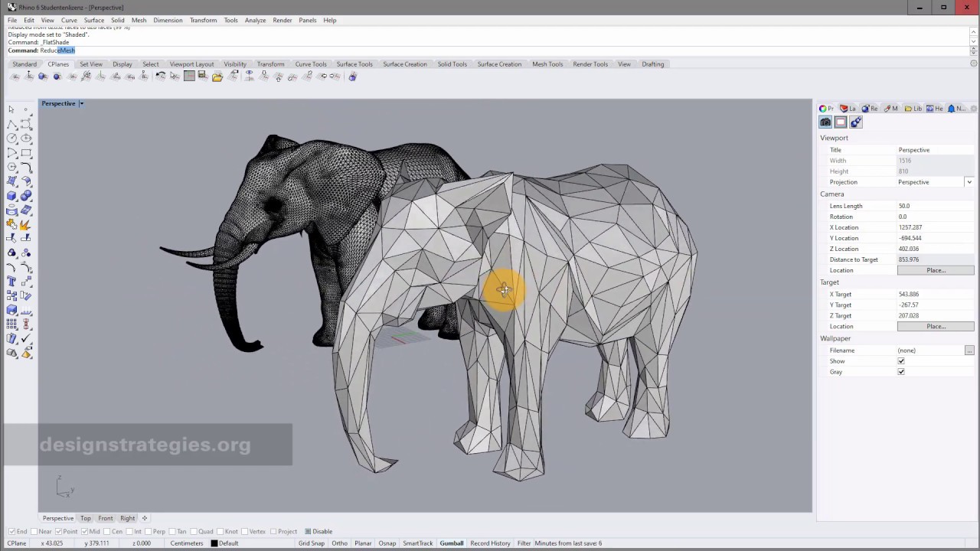Click the floppy disk Save CPlane icon
Image resolution: width=980 pixels, height=551 pixels.
(202, 76)
